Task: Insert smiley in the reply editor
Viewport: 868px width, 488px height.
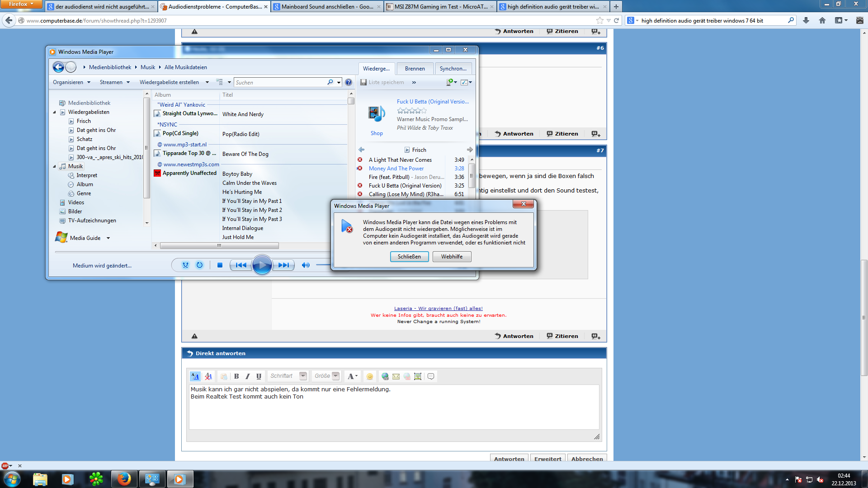Action: [370, 376]
